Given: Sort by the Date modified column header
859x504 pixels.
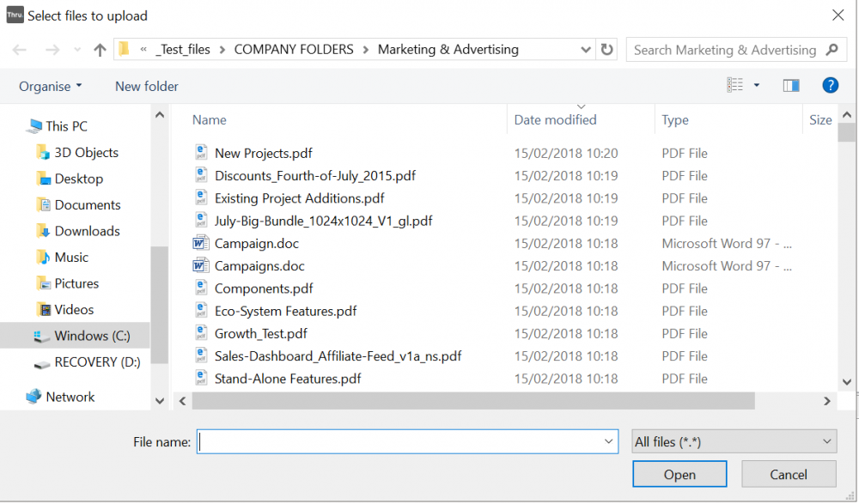Looking at the screenshot, I should tap(555, 120).
